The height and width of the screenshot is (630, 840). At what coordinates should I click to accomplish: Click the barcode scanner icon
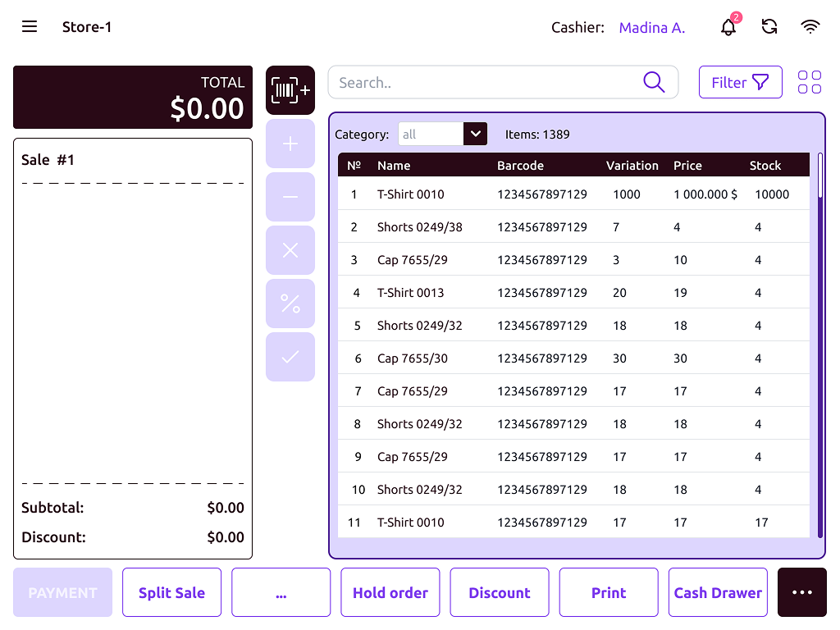point(290,90)
